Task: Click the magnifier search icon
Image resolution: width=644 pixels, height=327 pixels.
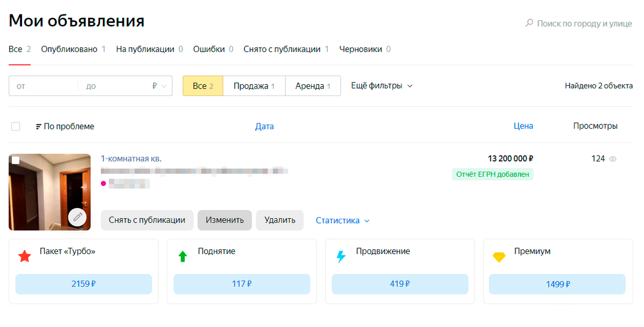Action: 529,23
